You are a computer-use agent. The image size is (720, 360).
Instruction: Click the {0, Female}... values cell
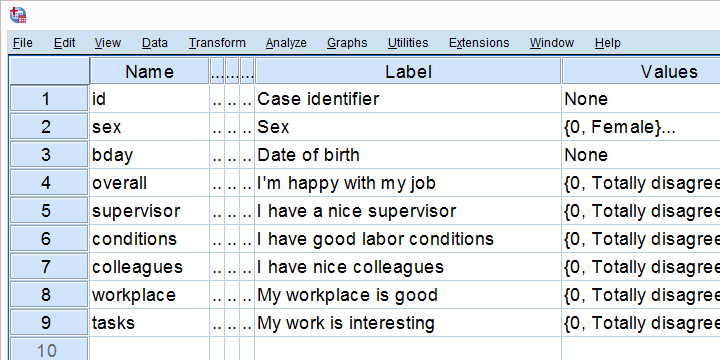pos(641,127)
